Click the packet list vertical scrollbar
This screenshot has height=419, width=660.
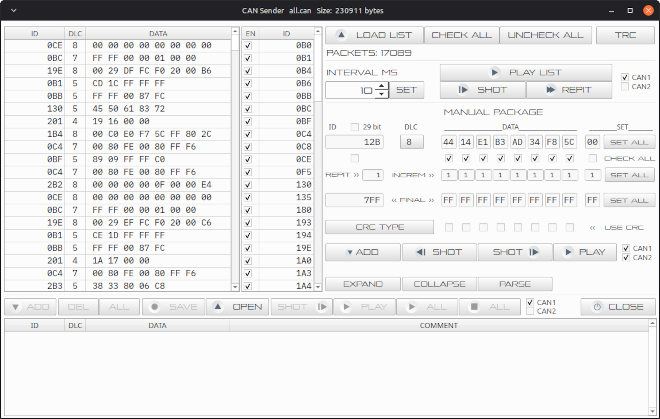click(235, 160)
